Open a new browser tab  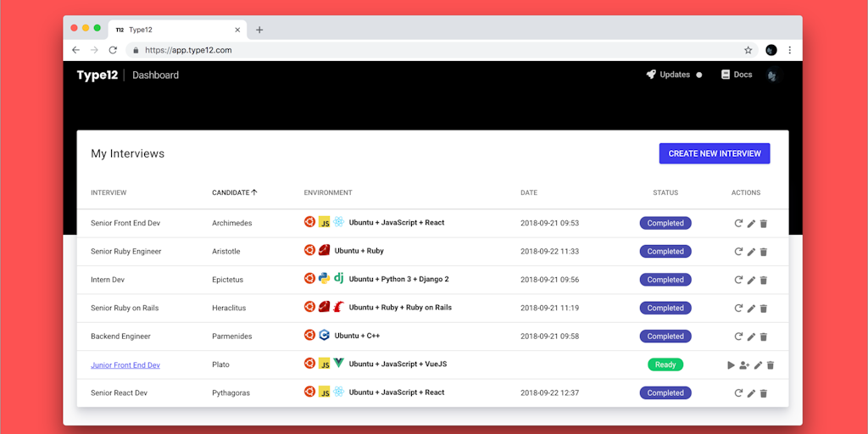click(x=259, y=30)
